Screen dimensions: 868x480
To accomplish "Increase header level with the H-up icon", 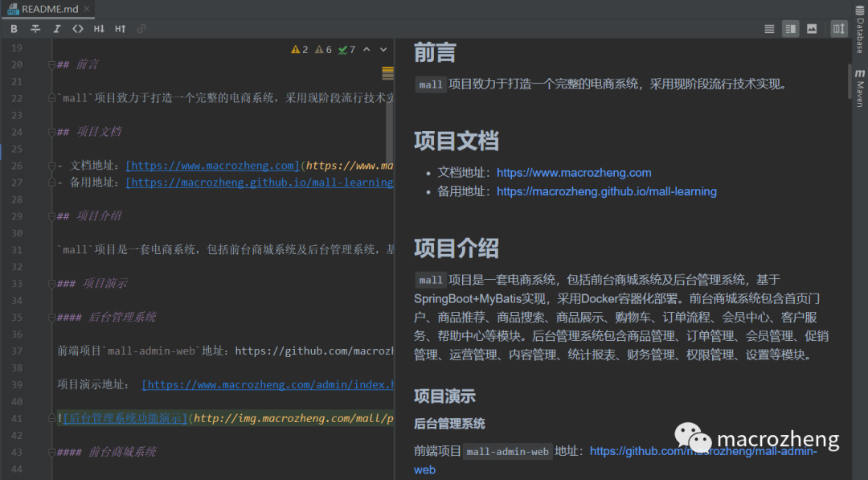I will [x=119, y=28].
